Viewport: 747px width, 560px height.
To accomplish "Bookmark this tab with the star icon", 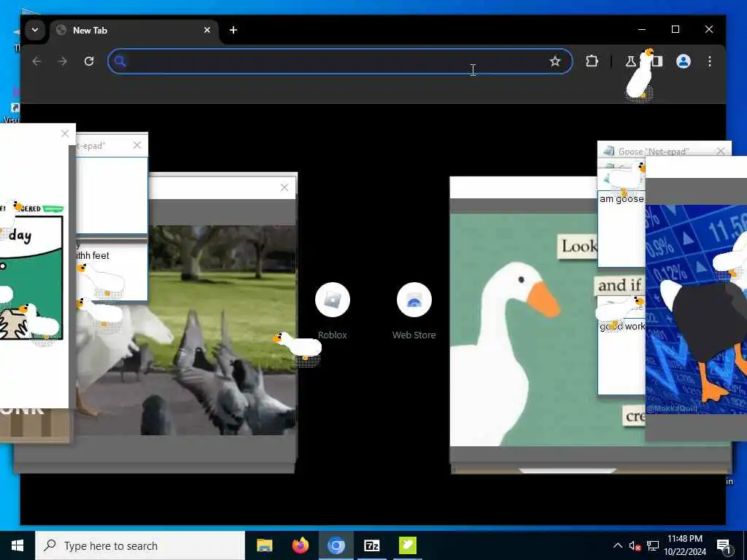I will (x=555, y=61).
